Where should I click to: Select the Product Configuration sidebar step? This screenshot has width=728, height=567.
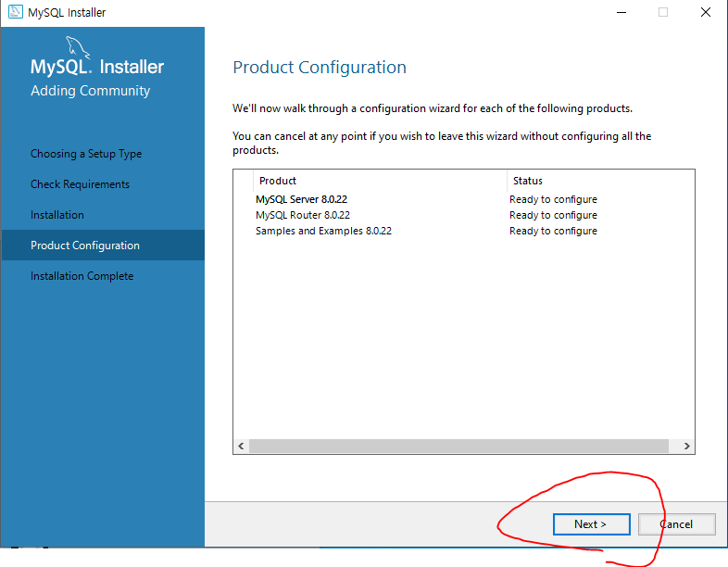click(103, 246)
